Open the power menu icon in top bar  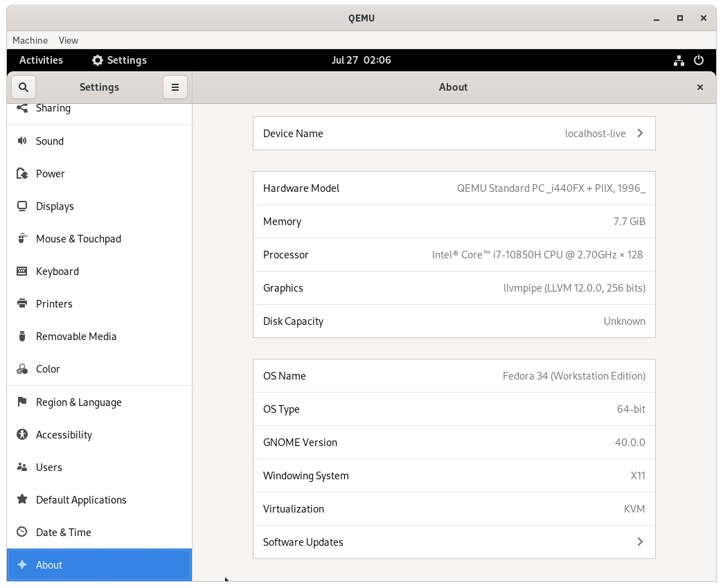point(699,60)
